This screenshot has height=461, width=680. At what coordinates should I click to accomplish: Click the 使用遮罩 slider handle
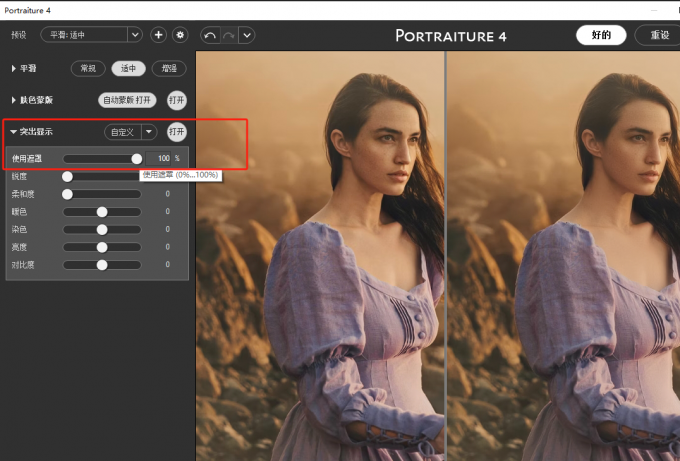pos(137,159)
